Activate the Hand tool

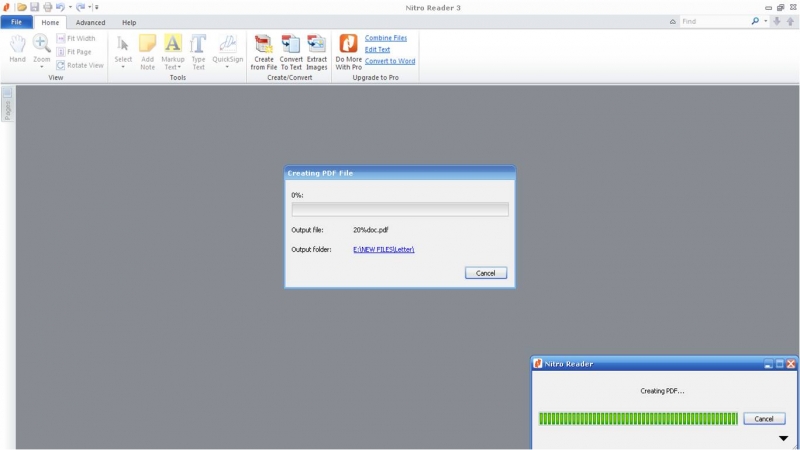point(17,44)
